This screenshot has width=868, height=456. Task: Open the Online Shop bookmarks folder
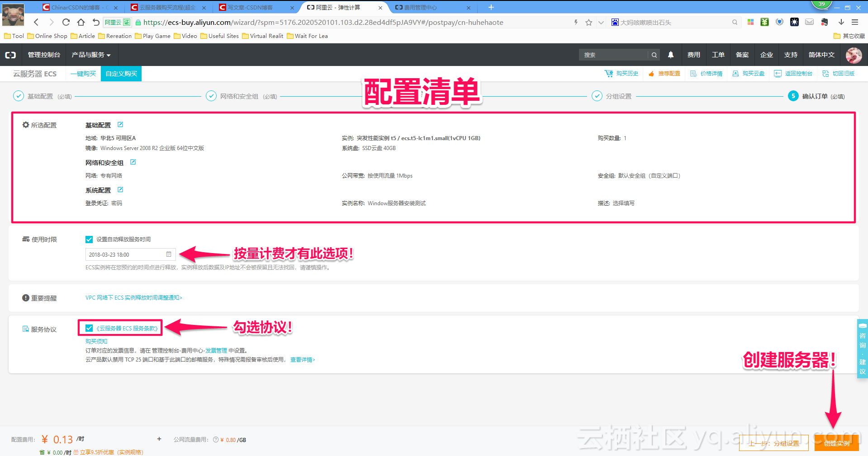tap(47, 36)
